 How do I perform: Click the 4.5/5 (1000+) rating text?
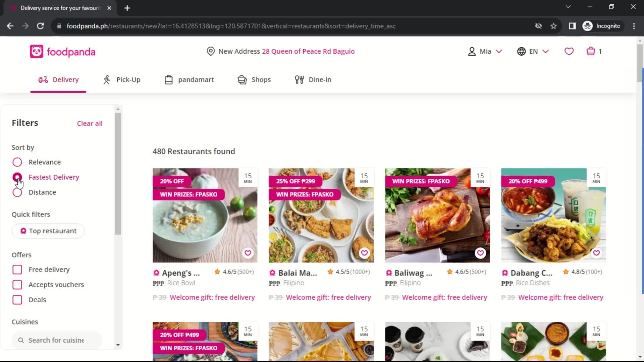click(x=353, y=272)
